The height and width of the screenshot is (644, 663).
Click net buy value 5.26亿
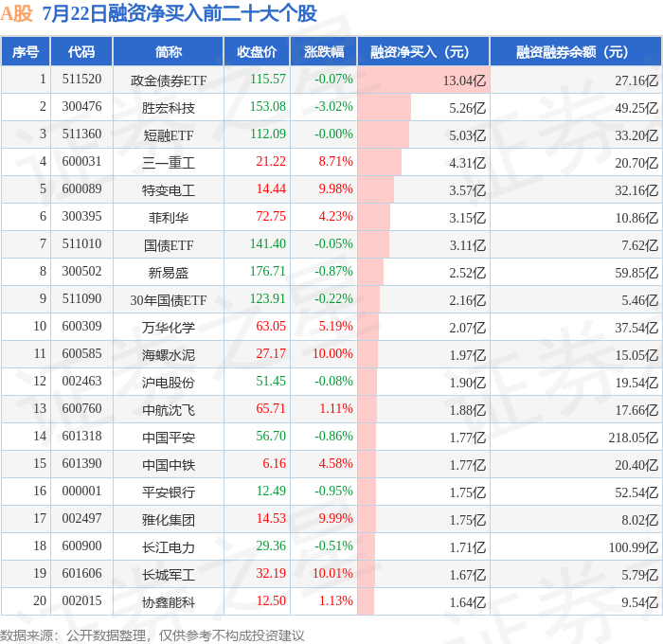pos(468,108)
